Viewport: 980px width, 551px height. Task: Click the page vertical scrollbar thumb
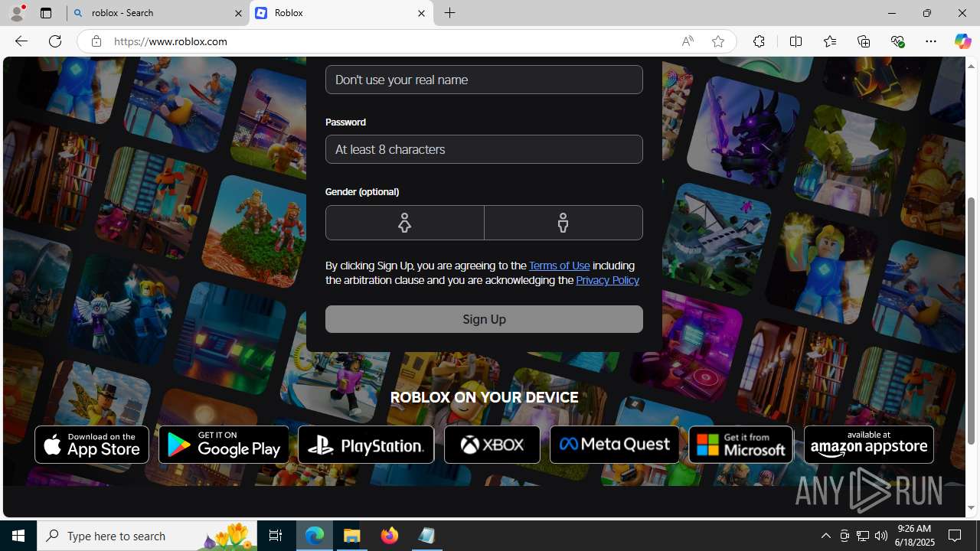972,321
